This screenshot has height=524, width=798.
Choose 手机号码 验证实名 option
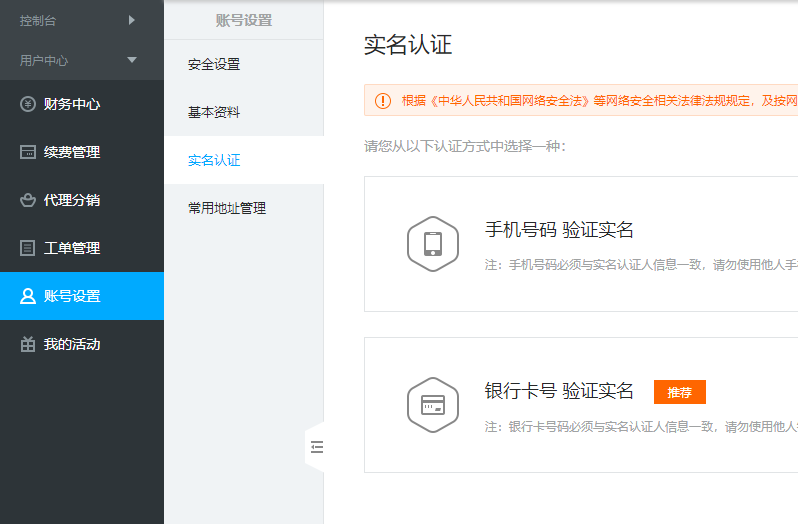pyautogui.click(x=559, y=230)
